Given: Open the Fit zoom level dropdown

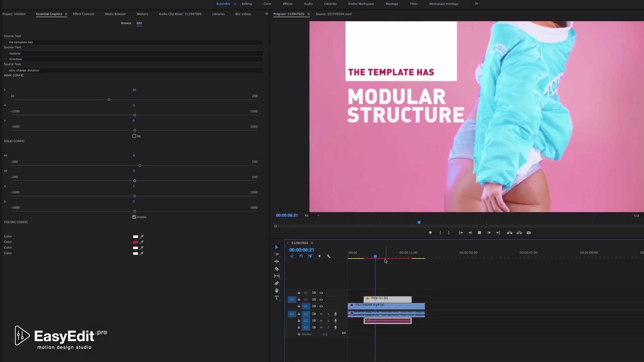Looking at the screenshot, I should [312, 216].
